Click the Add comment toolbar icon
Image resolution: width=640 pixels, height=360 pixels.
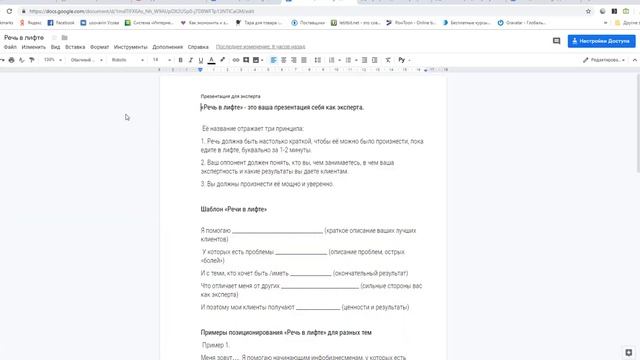click(246, 60)
